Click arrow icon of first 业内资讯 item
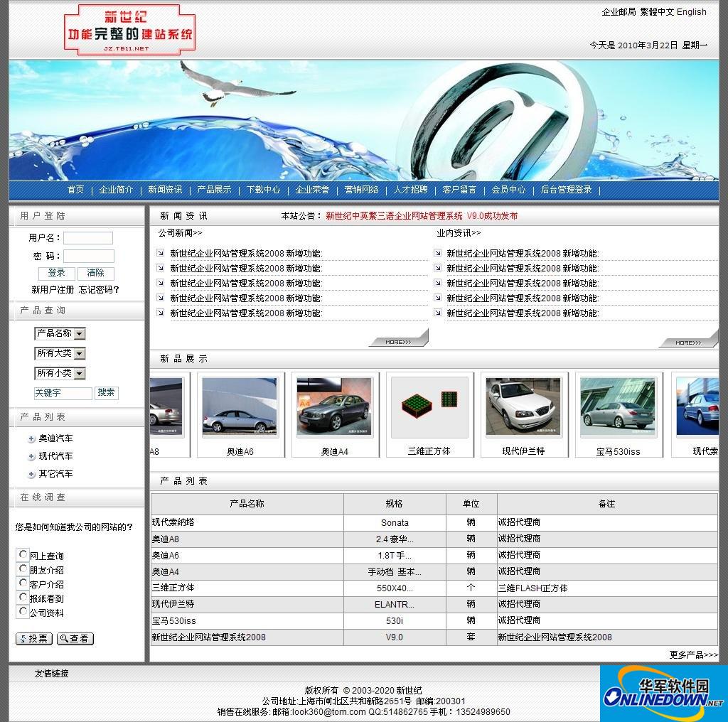Viewport: 728px width, 722px height. pos(437,253)
